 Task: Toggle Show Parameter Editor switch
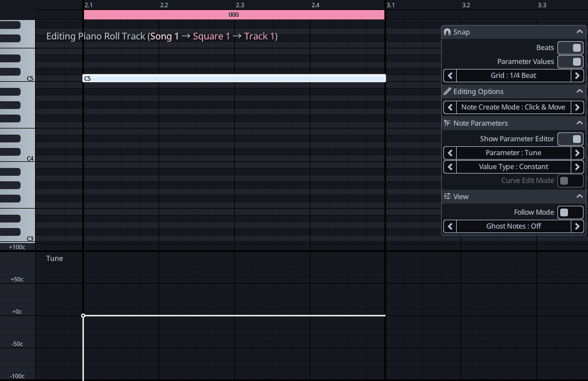click(x=570, y=139)
